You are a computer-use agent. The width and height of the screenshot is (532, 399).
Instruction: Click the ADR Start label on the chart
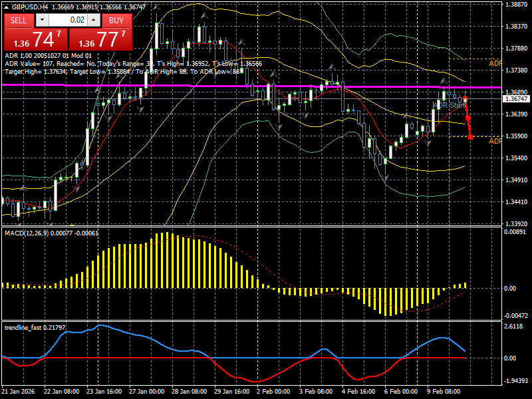450,105
